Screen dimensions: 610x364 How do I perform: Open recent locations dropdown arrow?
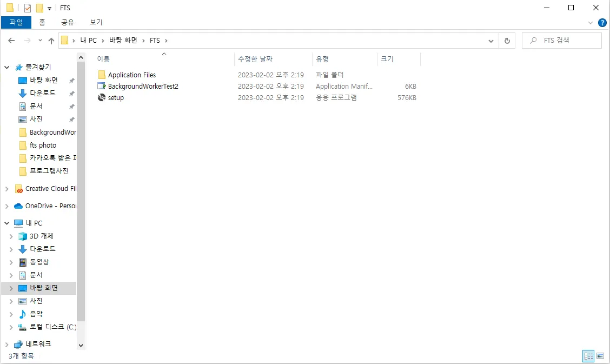point(40,41)
